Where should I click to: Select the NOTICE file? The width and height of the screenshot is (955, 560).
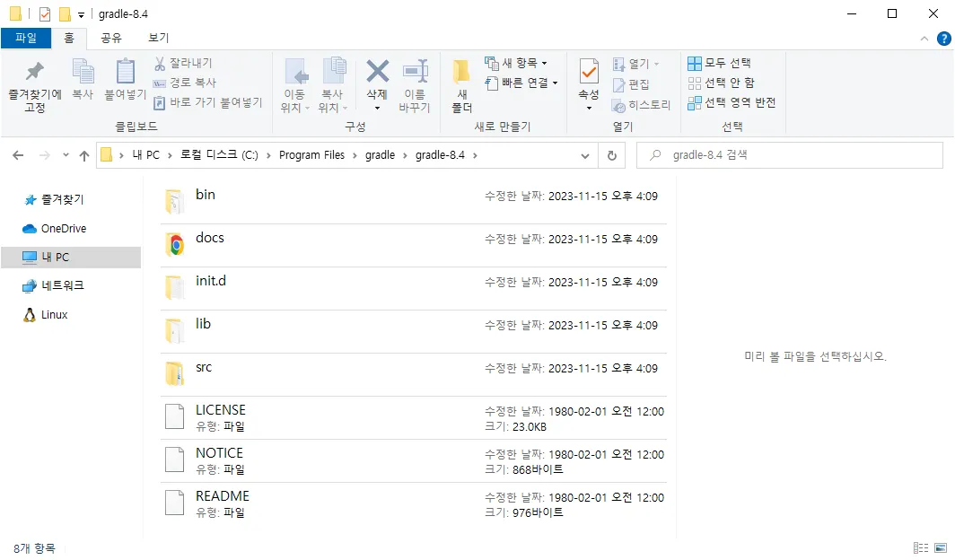click(x=414, y=461)
